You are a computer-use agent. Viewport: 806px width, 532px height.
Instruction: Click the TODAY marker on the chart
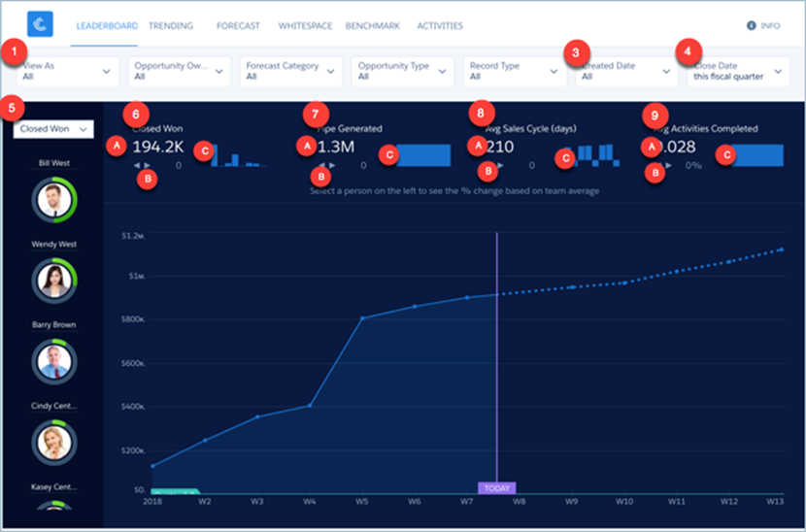(496, 487)
